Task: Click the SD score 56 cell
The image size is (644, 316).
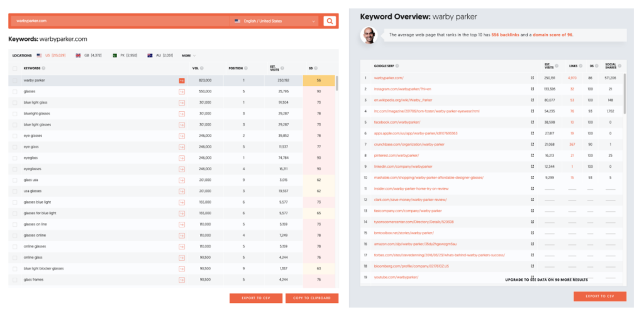Action: [319, 80]
